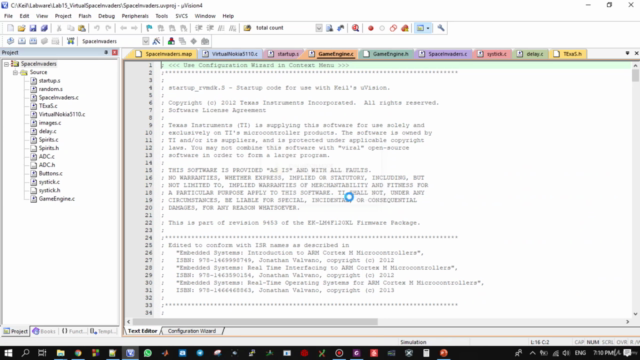This screenshot has height=360, width=640.
Task: Undo the last edit
Action: (x=97, y=28)
